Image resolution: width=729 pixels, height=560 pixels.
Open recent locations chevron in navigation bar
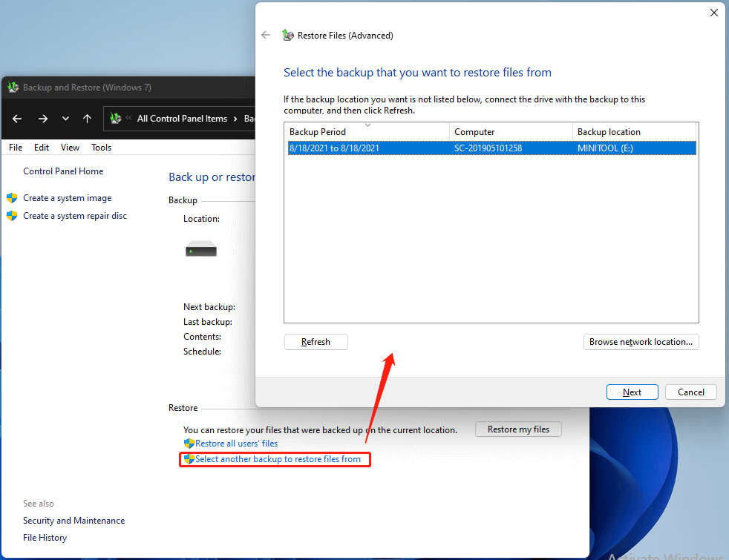(65, 119)
